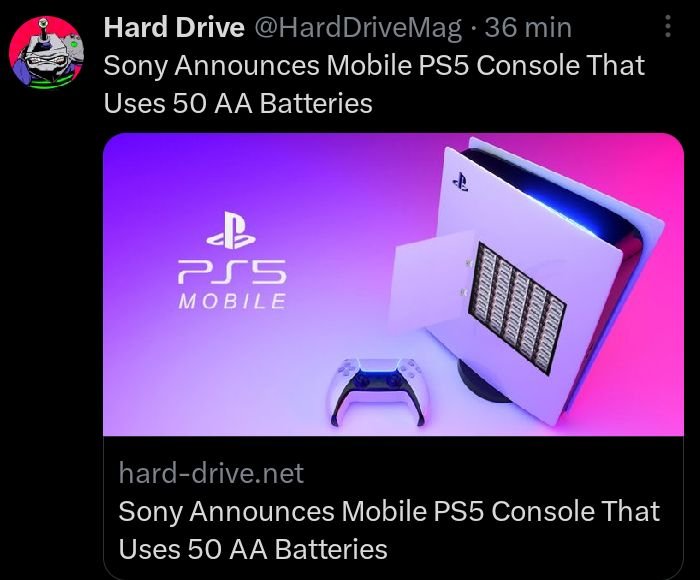This screenshot has height=580, width=700.
Task: Click the PlayStation symbol above PS5 text
Action: point(231,230)
